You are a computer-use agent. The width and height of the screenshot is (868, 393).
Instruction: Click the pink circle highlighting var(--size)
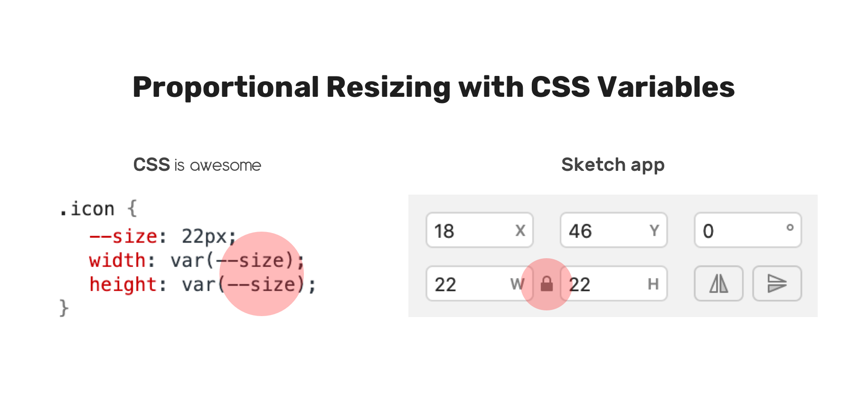[x=262, y=273]
